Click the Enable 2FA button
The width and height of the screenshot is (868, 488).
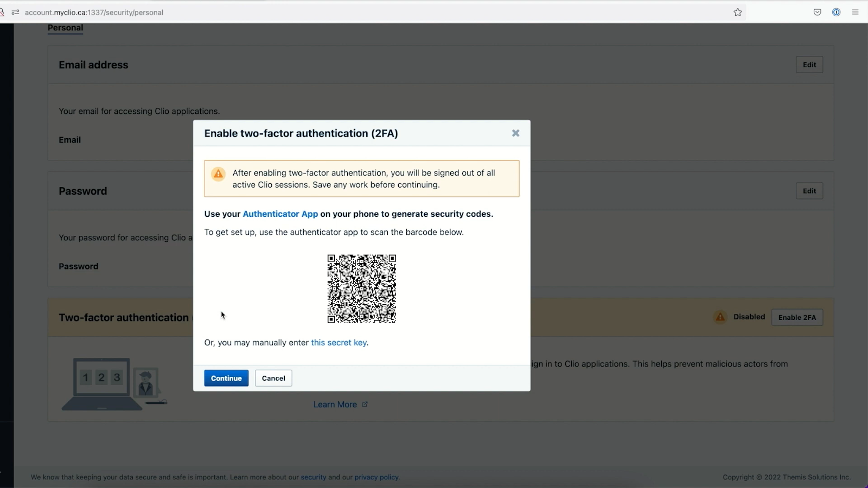coord(797,317)
